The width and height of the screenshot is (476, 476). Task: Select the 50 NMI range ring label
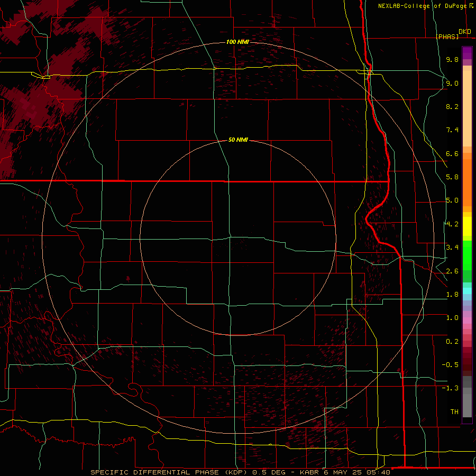[x=238, y=140]
